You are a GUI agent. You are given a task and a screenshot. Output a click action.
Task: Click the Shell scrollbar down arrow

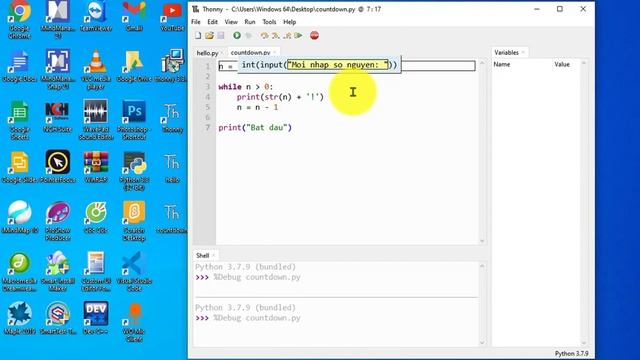(482, 343)
